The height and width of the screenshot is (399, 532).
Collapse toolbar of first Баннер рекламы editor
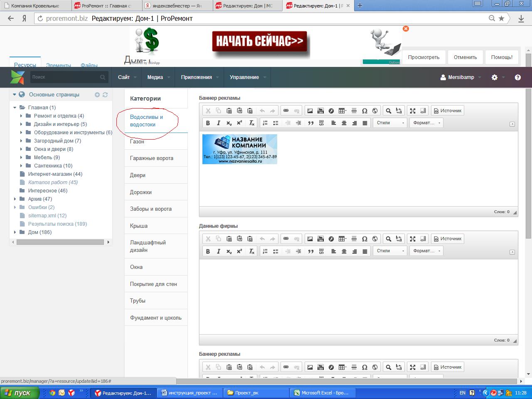(512, 124)
